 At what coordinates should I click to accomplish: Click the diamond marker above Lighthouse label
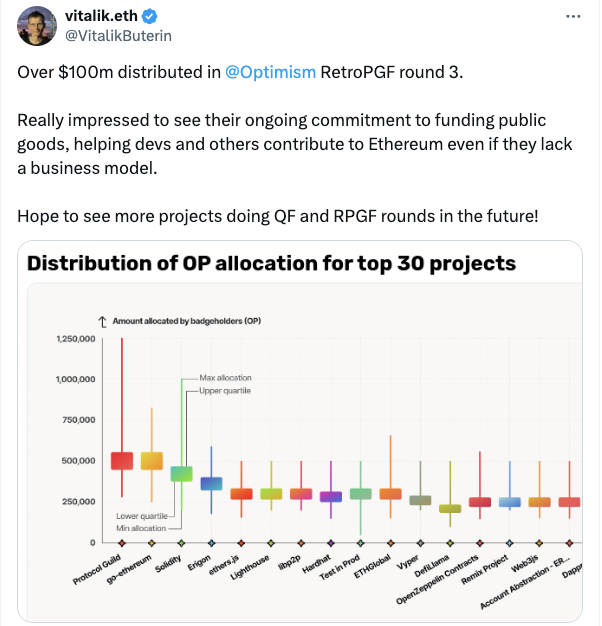tap(271, 543)
